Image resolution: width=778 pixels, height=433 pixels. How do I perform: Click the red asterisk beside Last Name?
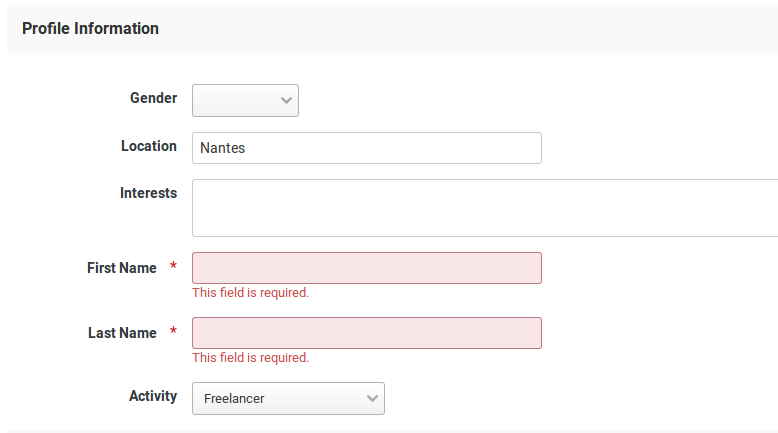click(x=173, y=331)
